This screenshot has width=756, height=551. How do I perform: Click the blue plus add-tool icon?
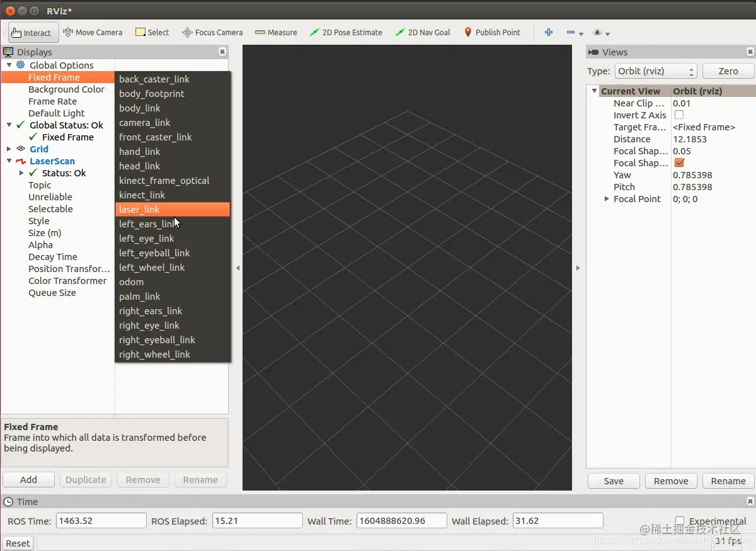tap(549, 32)
